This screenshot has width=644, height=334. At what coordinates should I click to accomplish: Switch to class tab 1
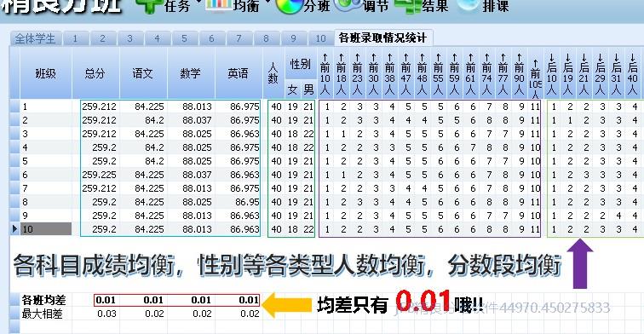75,38
